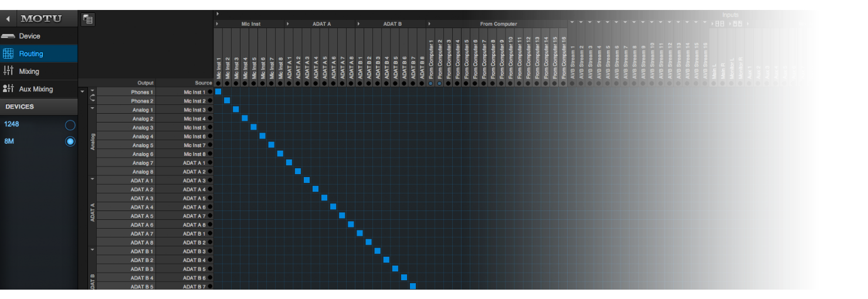Click the Phones stereo link icon
The width and height of the screenshot is (868, 299).
point(92,98)
